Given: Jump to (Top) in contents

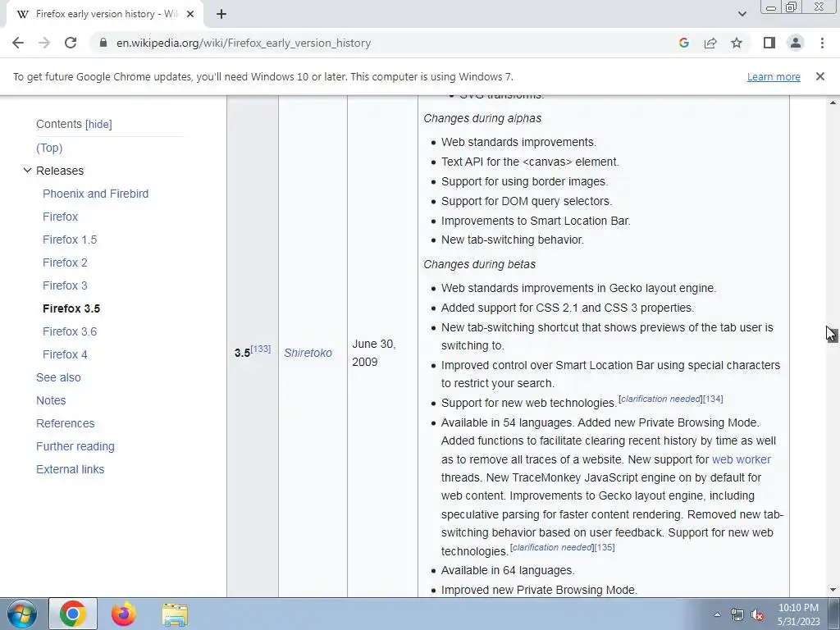Looking at the screenshot, I should click(x=49, y=148).
